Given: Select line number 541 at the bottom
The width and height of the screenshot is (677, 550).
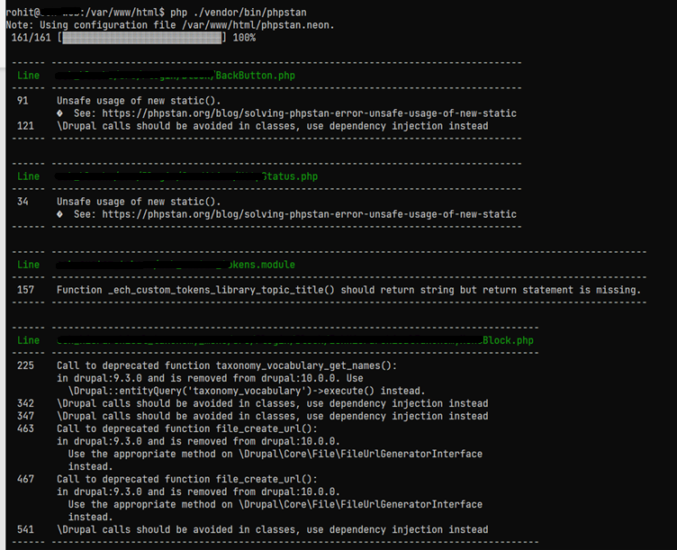Looking at the screenshot, I should coord(25,529).
